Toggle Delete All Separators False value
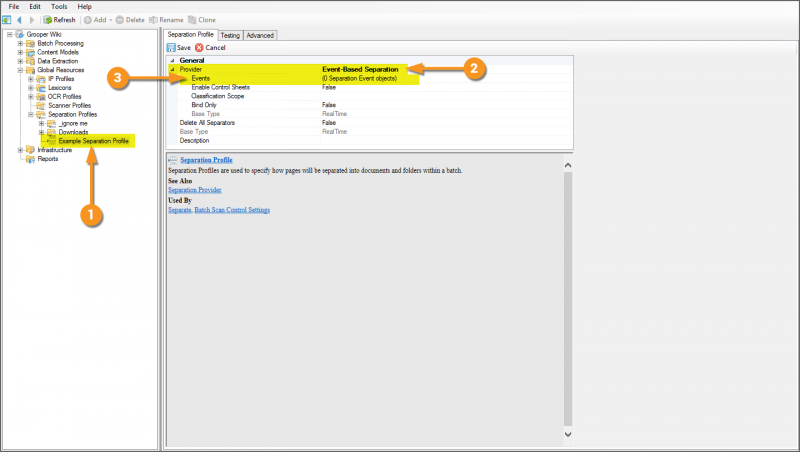800x452 pixels. [x=329, y=122]
